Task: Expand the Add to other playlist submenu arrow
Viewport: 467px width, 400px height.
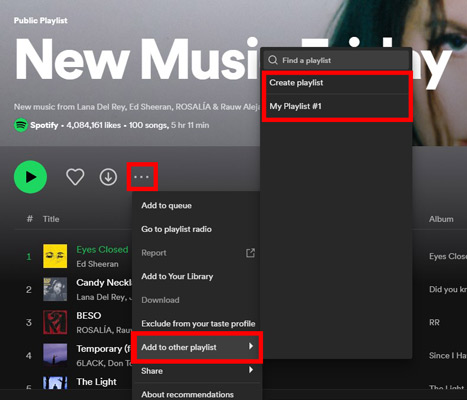Action: [x=251, y=346]
